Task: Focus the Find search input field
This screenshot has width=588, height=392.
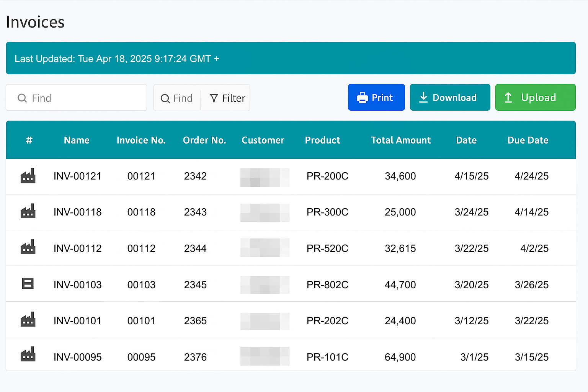Action: click(77, 98)
